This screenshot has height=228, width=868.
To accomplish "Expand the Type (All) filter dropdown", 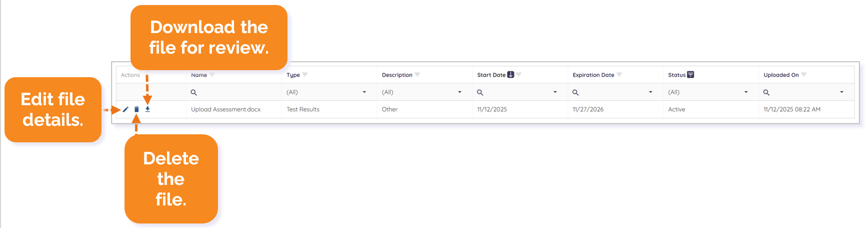I will (364, 92).
